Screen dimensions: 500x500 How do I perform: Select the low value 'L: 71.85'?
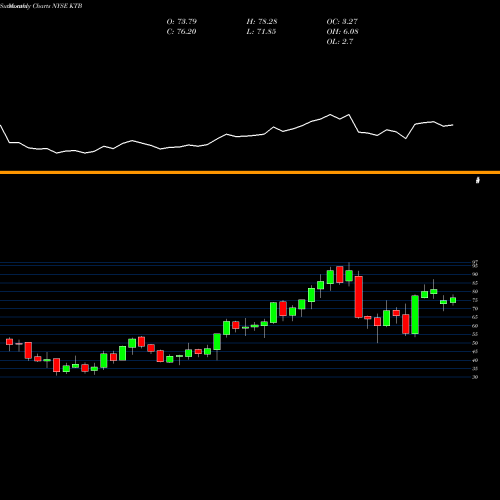pos(261,31)
